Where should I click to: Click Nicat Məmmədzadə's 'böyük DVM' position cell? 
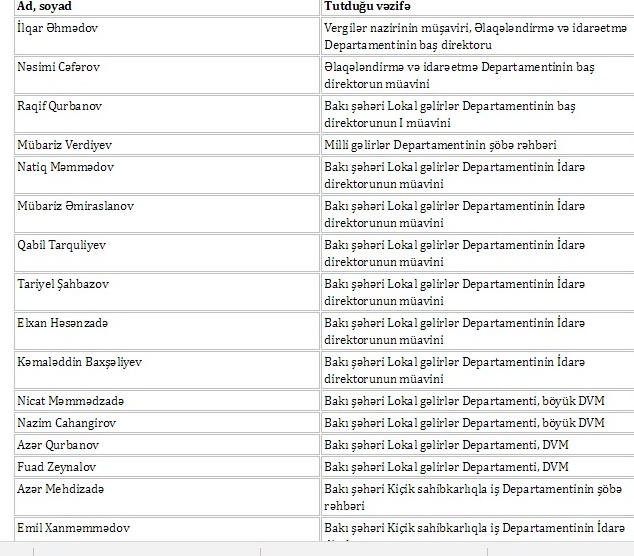point(478,401)
